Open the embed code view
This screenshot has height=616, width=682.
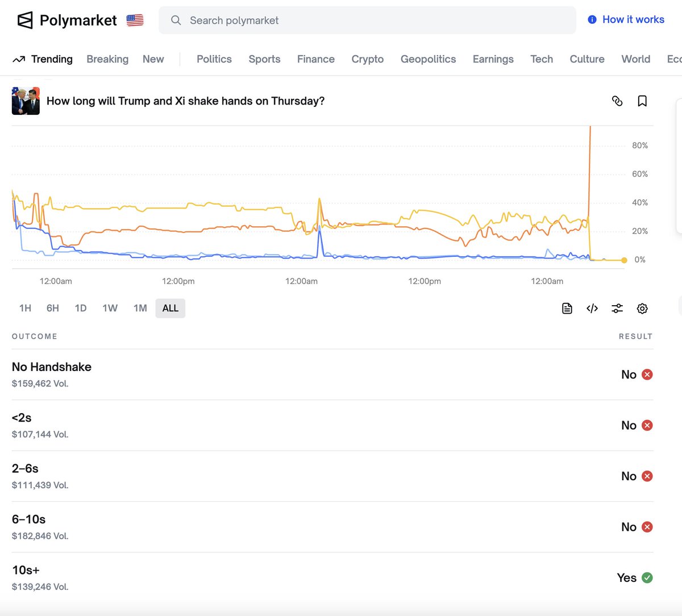(x=592, y=308)
